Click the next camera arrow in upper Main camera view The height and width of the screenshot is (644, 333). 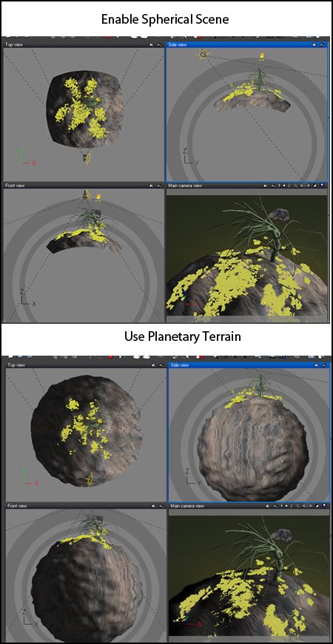click(309, 186)
